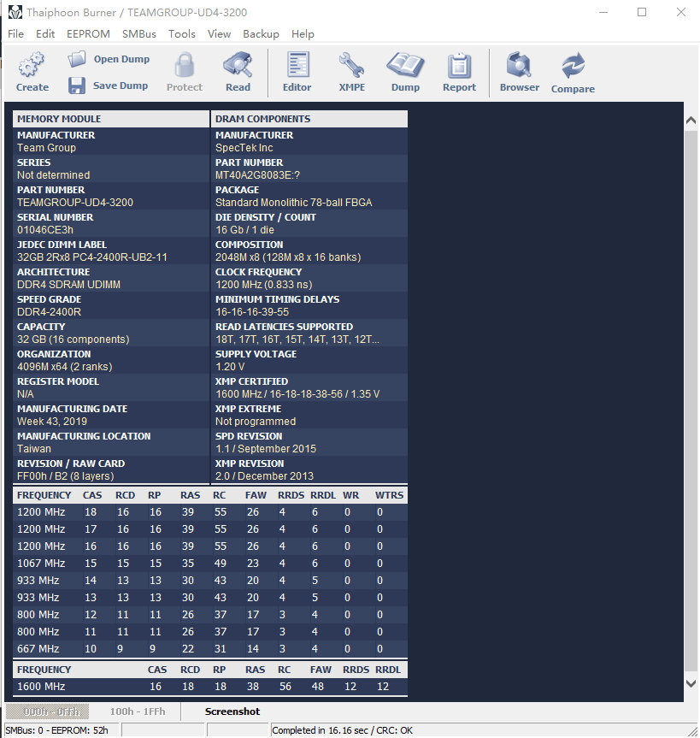The width and height of the screenshot is (700, 738).
Task: Select the Screenshot tab
Action: [232, 711]
